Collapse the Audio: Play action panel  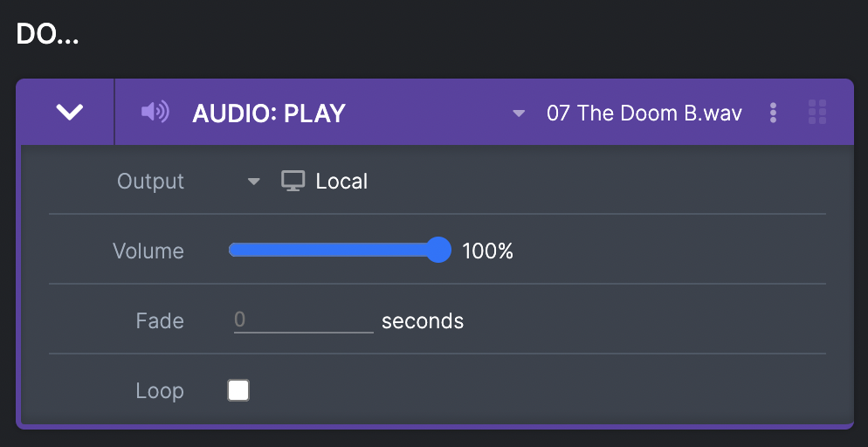(70, 113)
